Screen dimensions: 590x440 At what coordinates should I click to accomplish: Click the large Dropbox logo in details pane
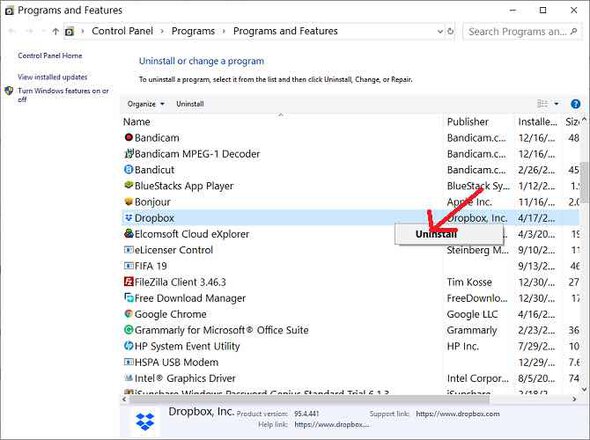tap(145, 421)
